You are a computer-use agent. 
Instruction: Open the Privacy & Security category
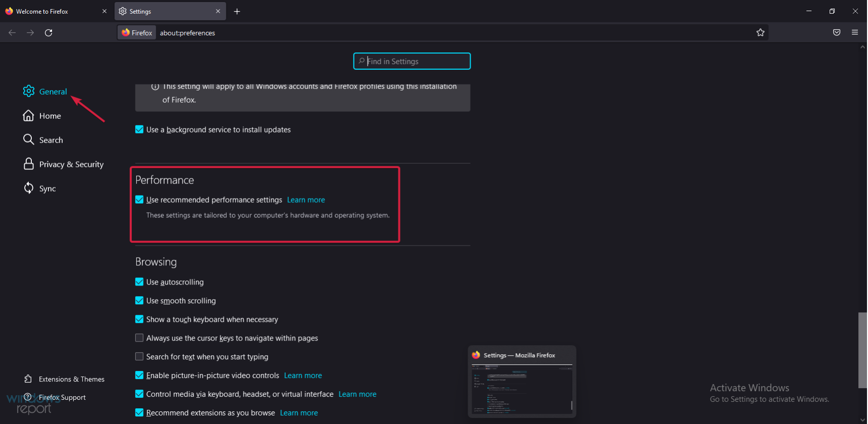[x=63, y=164]
